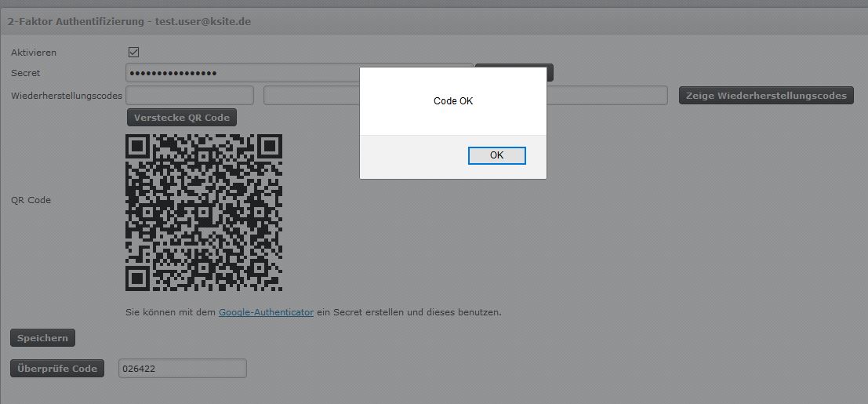
Task: Open the Google-Authenticator link
Action: click(x=267, y=312)
